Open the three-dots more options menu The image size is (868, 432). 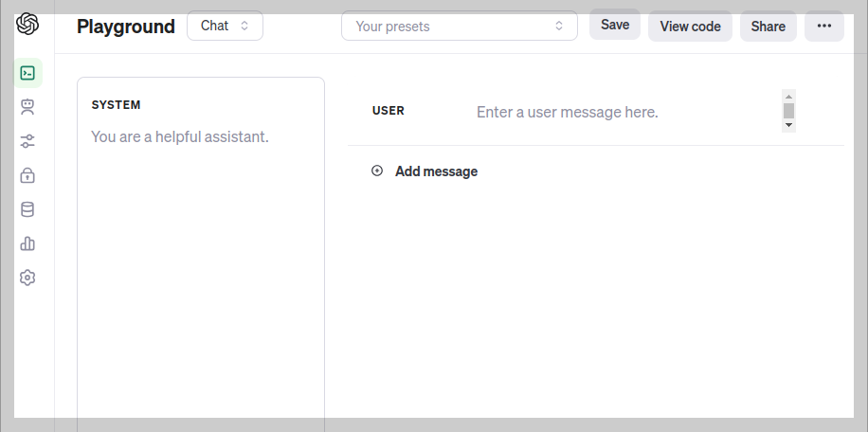(x=824, y=26)
